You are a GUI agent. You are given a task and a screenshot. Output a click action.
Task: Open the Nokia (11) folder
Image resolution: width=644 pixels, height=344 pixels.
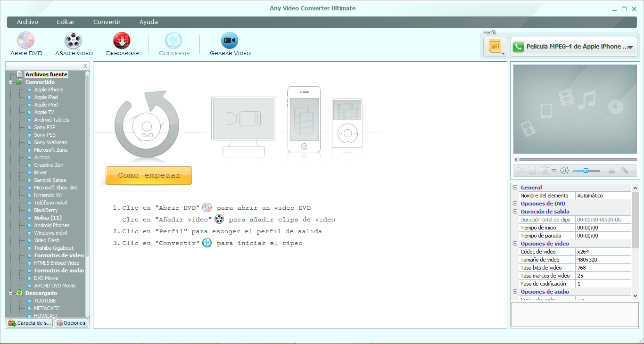[48, 218]
